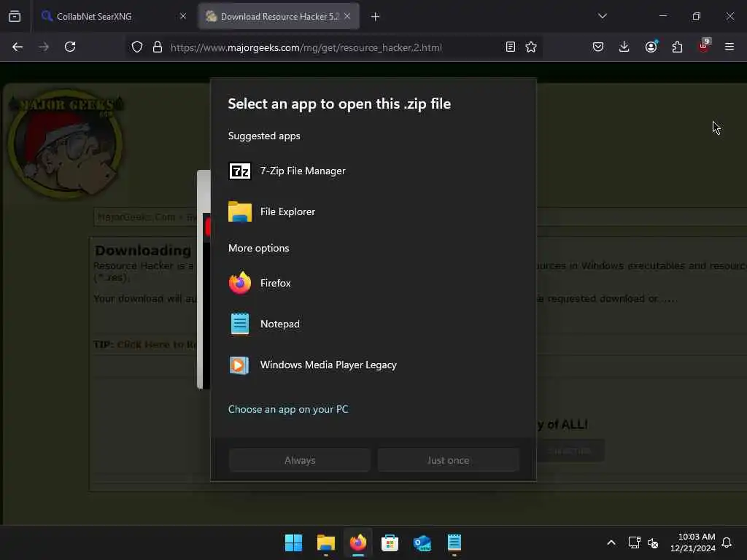Viewport: 747px width, 560px height.
Task: Open tracking protection shield icon
Action: tap(137, 47)
